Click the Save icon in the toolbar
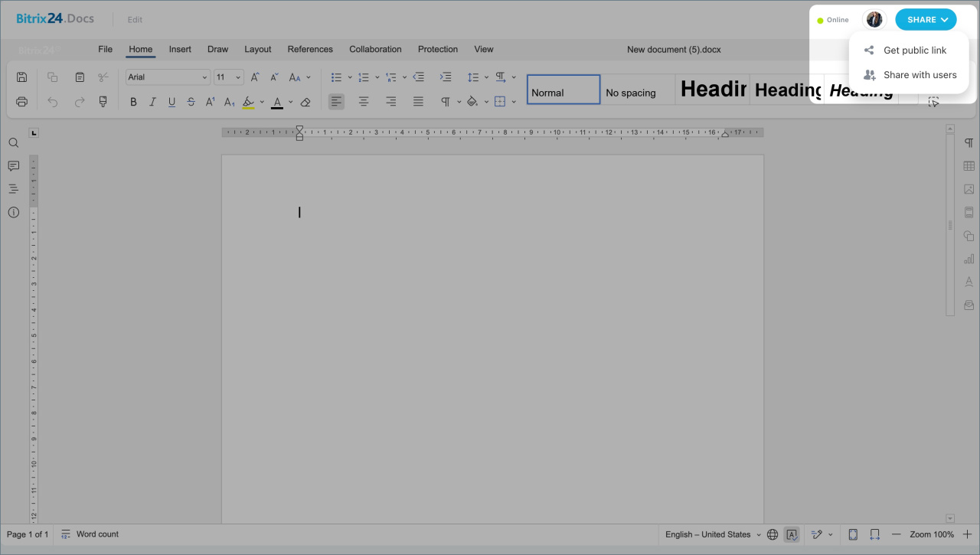Screen dimensions: 980x555 pos(21,77)
